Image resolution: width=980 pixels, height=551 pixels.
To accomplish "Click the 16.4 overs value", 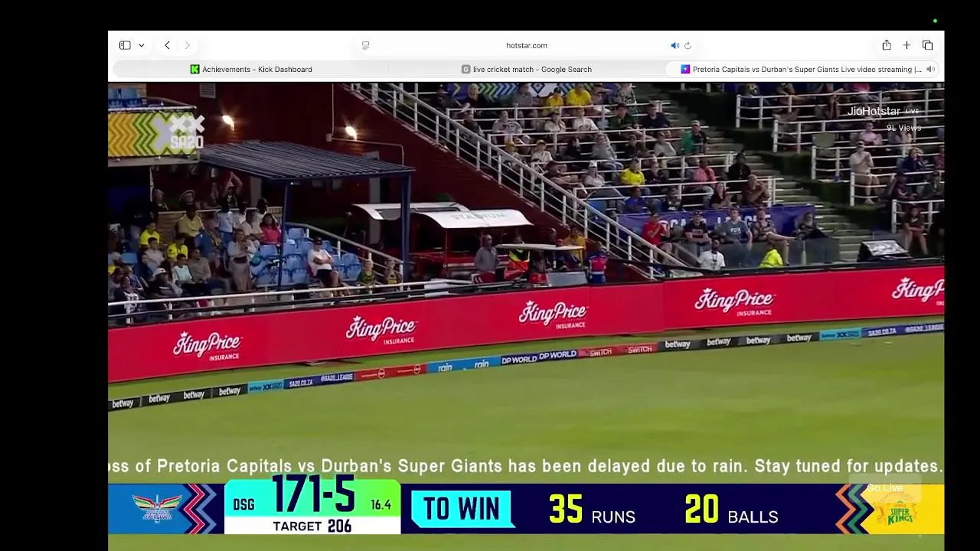I will pyautogui.click(x=381, y=505).
